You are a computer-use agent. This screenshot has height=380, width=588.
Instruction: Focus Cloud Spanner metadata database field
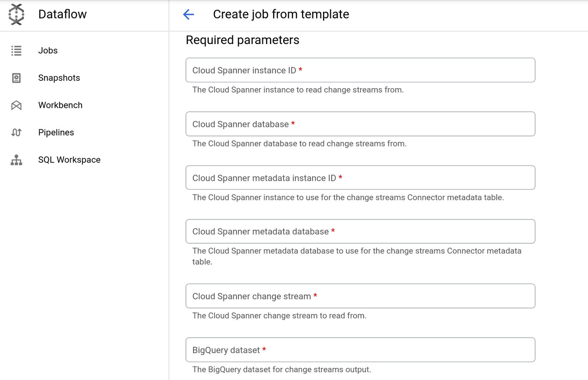[x=361, y=232]
